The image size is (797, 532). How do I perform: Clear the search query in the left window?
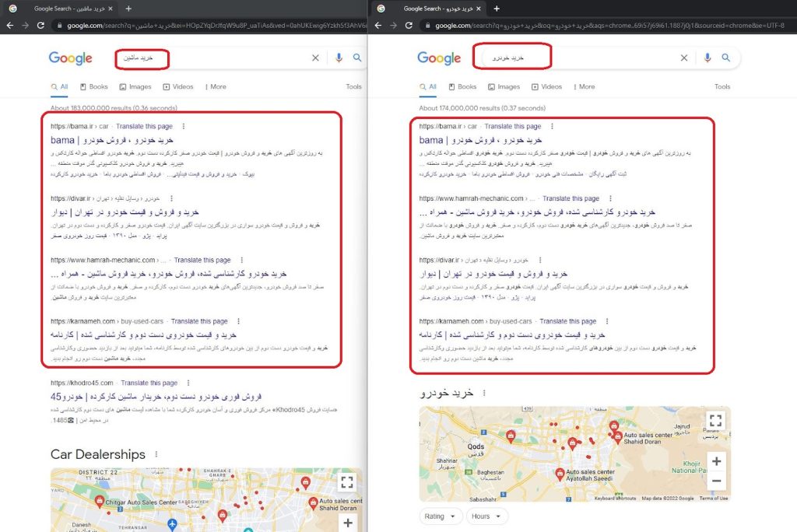click(316, 58)
